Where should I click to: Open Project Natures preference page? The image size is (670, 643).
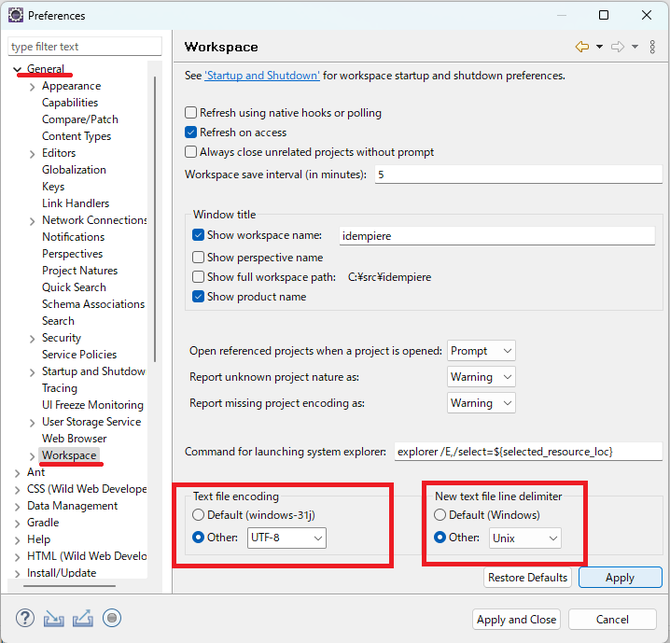79,270
